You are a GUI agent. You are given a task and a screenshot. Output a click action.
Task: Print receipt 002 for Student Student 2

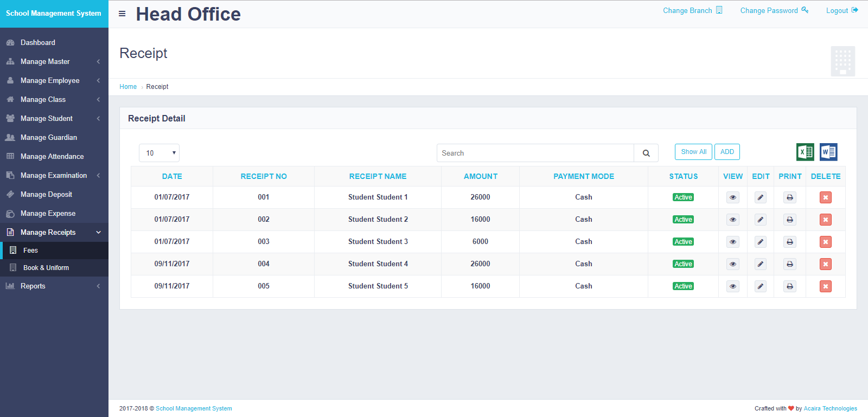click(790, 220)
